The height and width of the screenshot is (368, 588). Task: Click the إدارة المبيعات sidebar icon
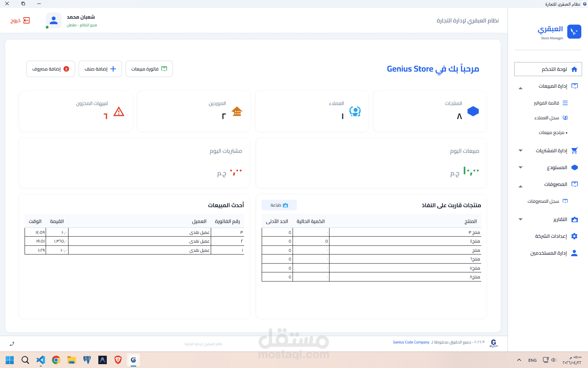click(575, 86)
